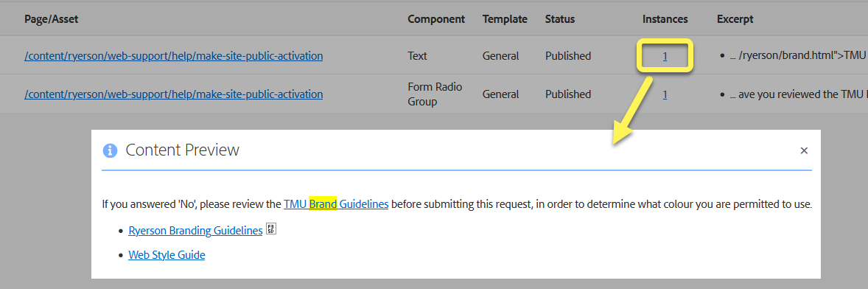Open the page path link in the Form Radio Group row
The height and width of the screenshot is (289, 868).
pos(174,94)
